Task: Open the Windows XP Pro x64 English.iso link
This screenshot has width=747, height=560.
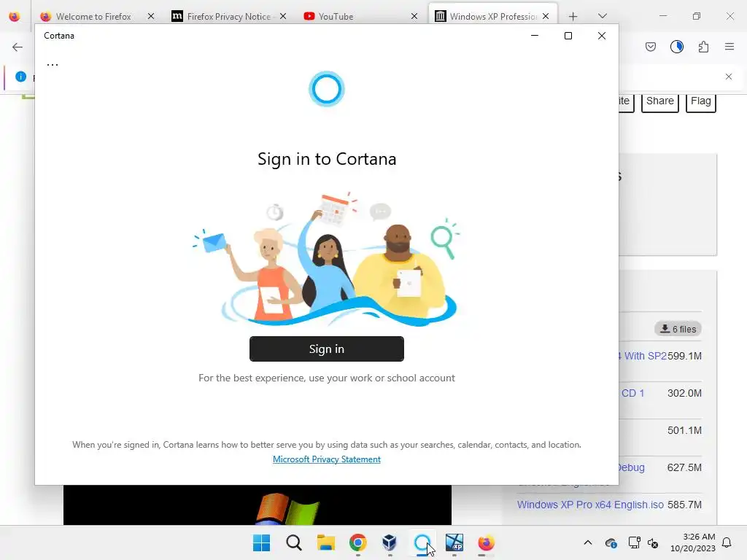Action: click(590, 505)
